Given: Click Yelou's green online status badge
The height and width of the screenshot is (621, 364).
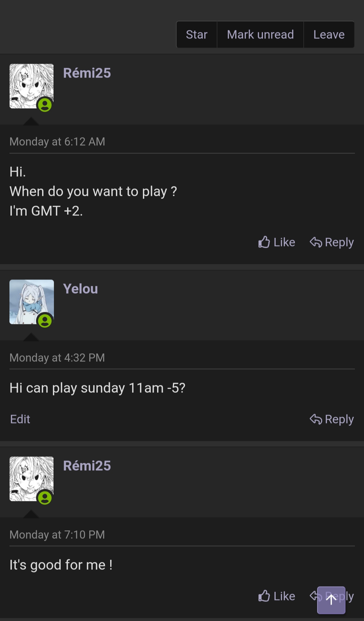Looking at the screenshot, I should pyautogui.click(x=45, y=321).
